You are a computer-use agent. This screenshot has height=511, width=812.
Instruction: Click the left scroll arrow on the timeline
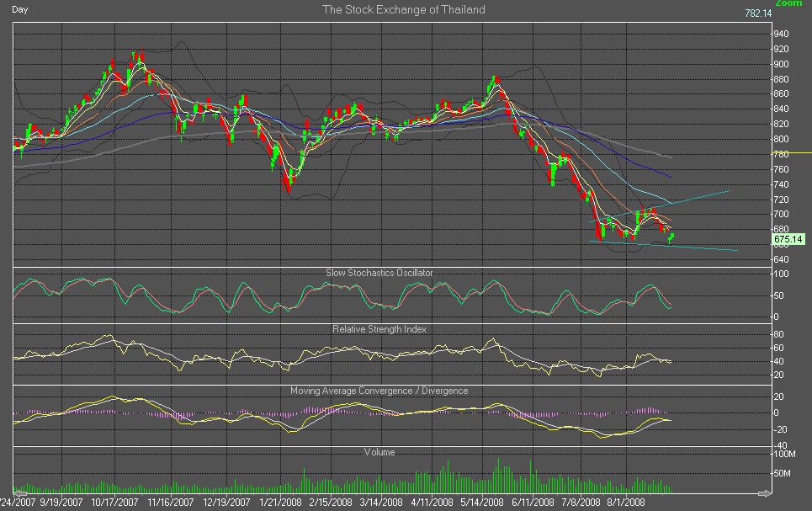[19, 493]
